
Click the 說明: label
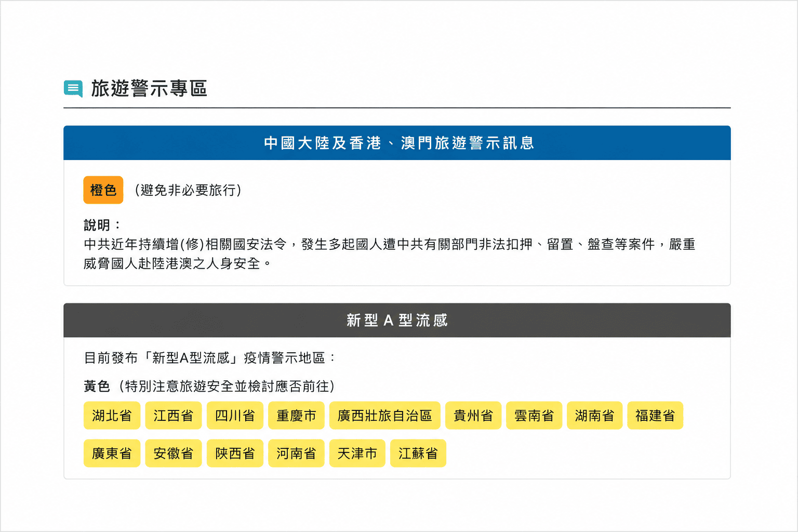(x=102, y=225)
